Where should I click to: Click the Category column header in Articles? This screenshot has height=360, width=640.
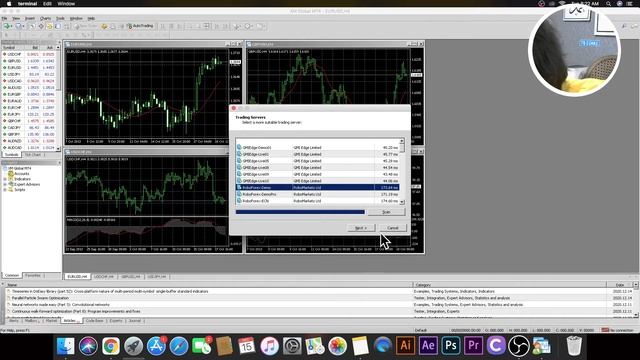click(x=509, y=285)
